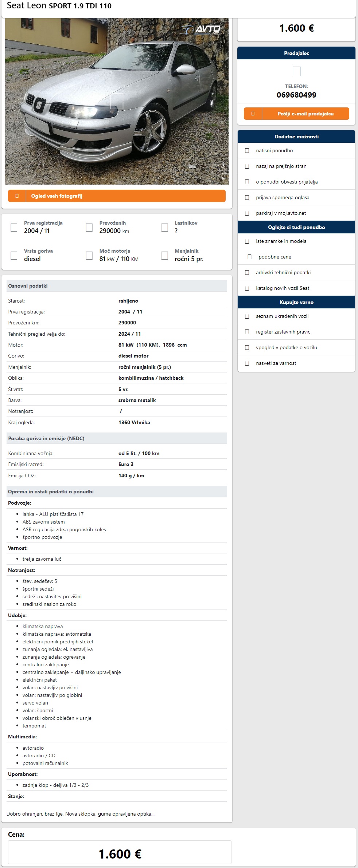Click the 140 g / km value
Viewport: 358px width, 868px height.
click(x=131, y=476)
